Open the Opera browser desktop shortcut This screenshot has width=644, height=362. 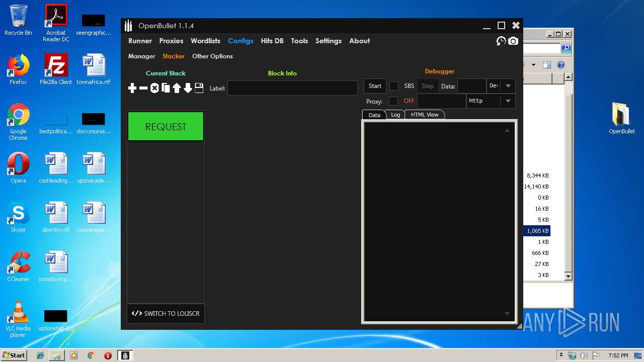coord(18,168)
